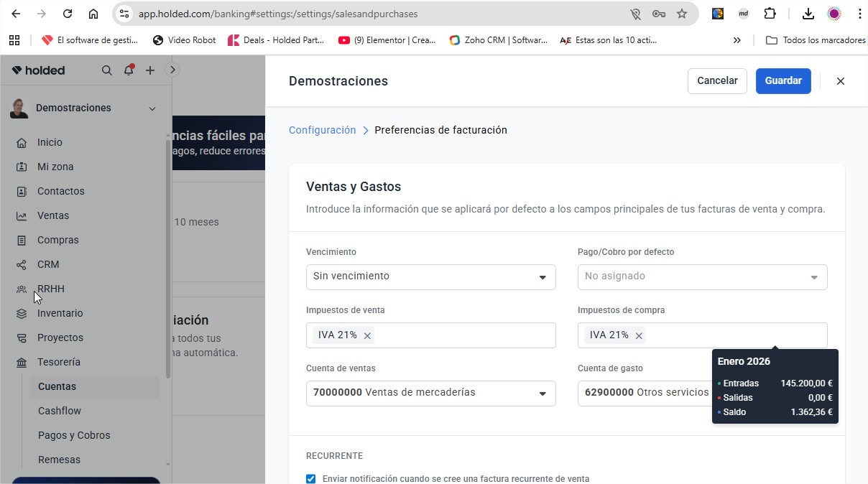This screenshot has width=868, height=484.
Task: Enable recurring sale invoice notification checkbox
Action: click(x=310, y=478)
